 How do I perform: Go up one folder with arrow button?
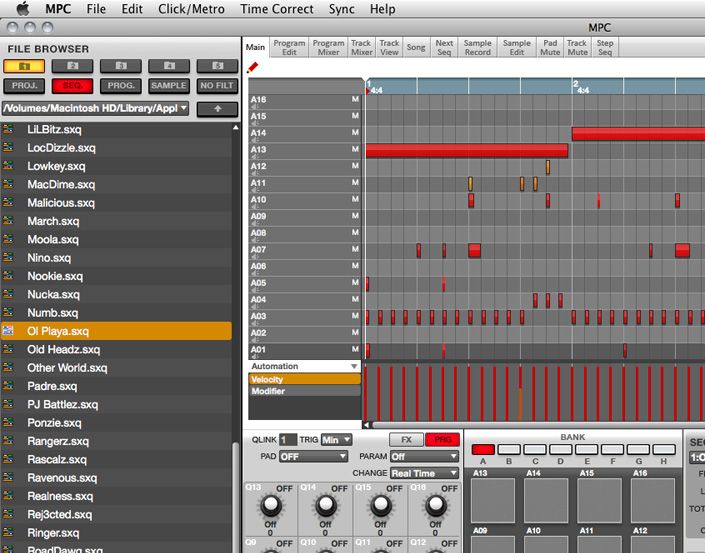(x=217, y=109)
